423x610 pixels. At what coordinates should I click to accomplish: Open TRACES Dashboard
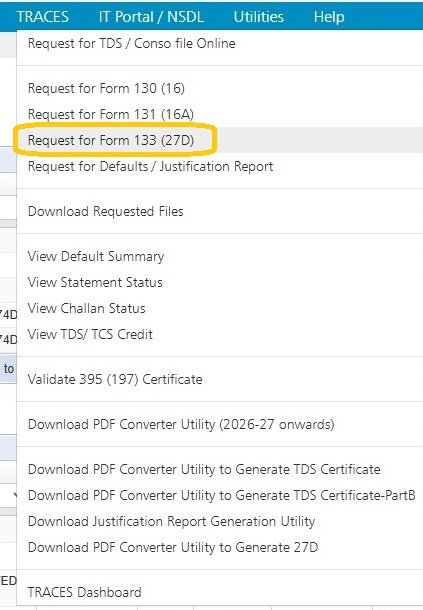(84, 592)
